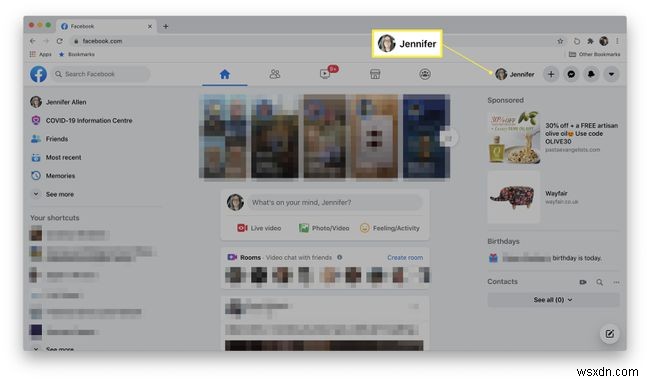The image size is (650, 382).
Task: Close the Facebook browser tab
Action: point(150,26)
